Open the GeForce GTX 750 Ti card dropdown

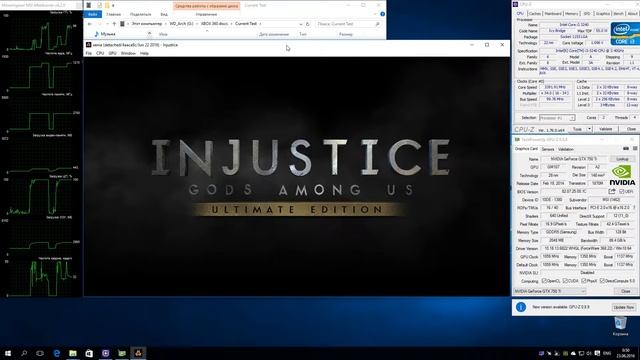coord(549,291)
